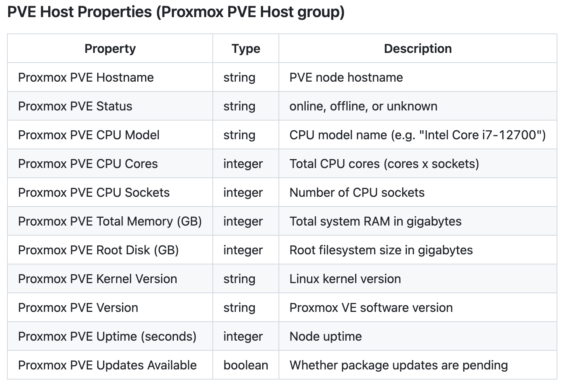
Task: Click the Proxmox PVE Uptime (seconds) cell
Action: [110, 336]
